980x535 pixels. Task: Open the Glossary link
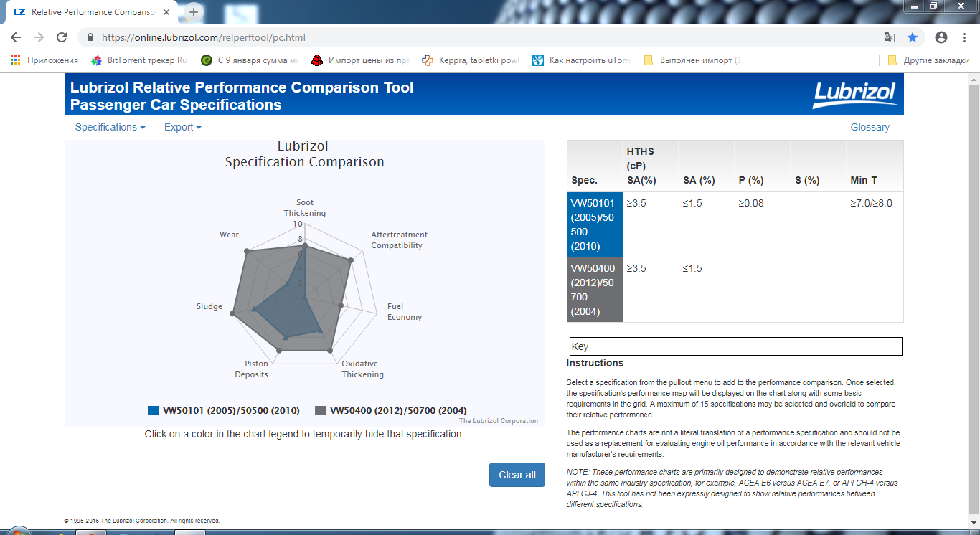point(870,127)
